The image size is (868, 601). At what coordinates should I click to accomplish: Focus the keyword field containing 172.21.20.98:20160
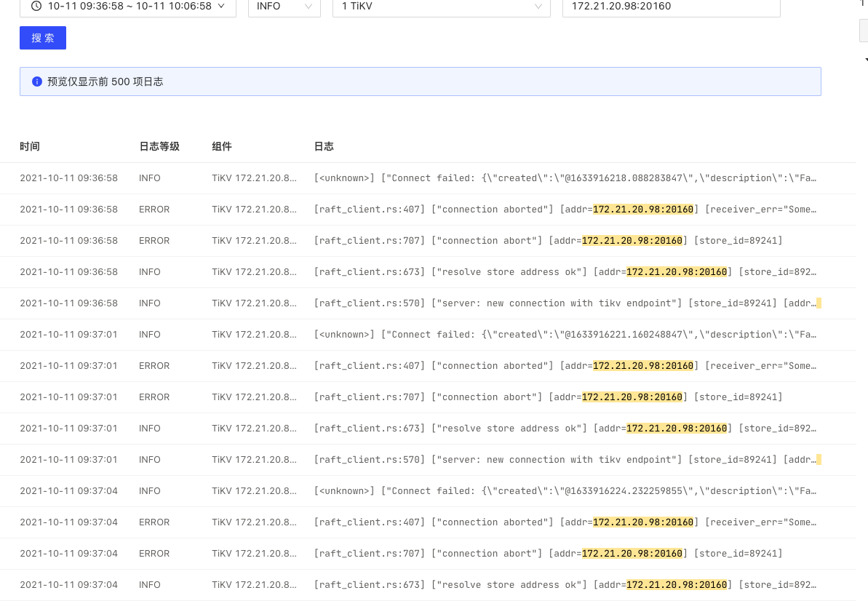coord(670,7)
